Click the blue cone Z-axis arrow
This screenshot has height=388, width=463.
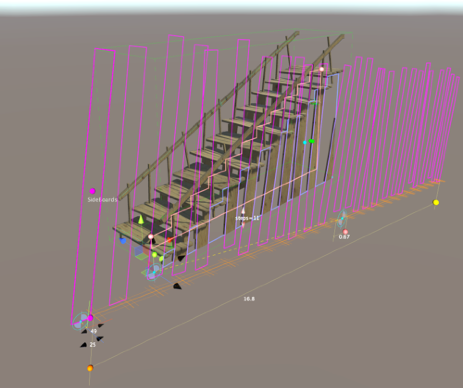pos(123,240)
